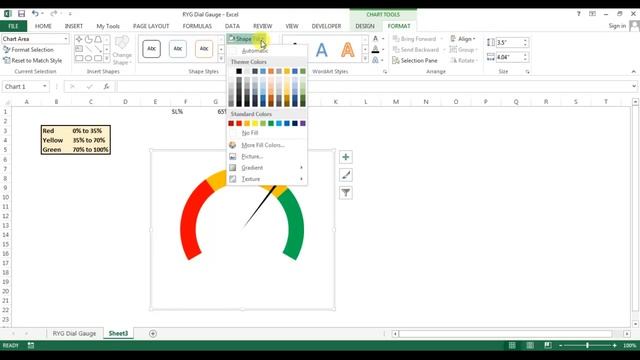Click shape height field showing 3.5"

click(x=509, y=42)
